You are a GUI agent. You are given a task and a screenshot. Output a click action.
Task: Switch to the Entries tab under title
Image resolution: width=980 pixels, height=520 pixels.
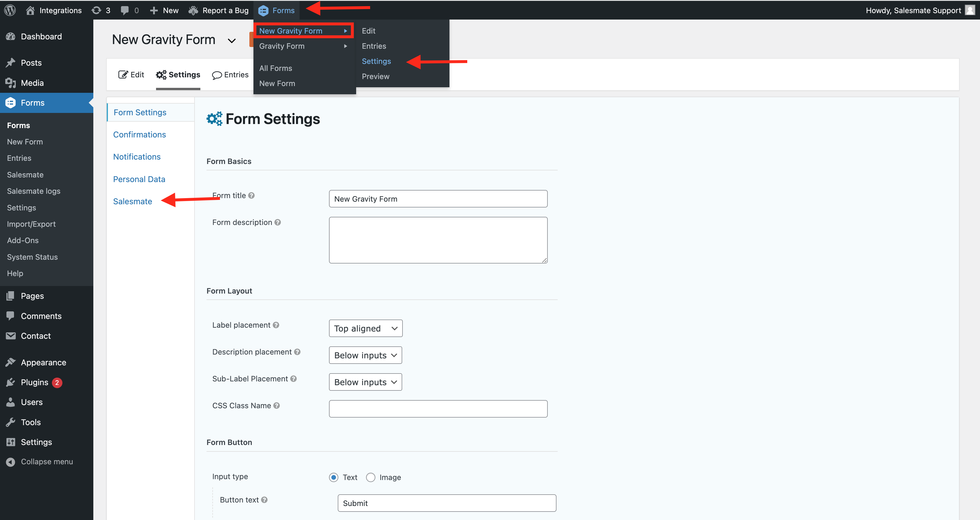coord(230,75)
